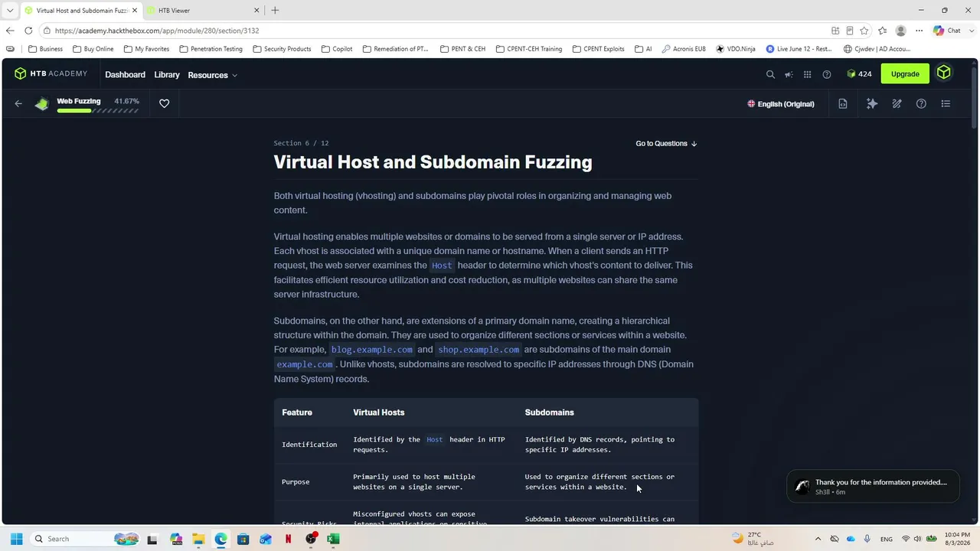The width and height of the screenshot is (980, 551).
Task: Open File Explorer from the taskbar
Action: [x=198, y=539]
